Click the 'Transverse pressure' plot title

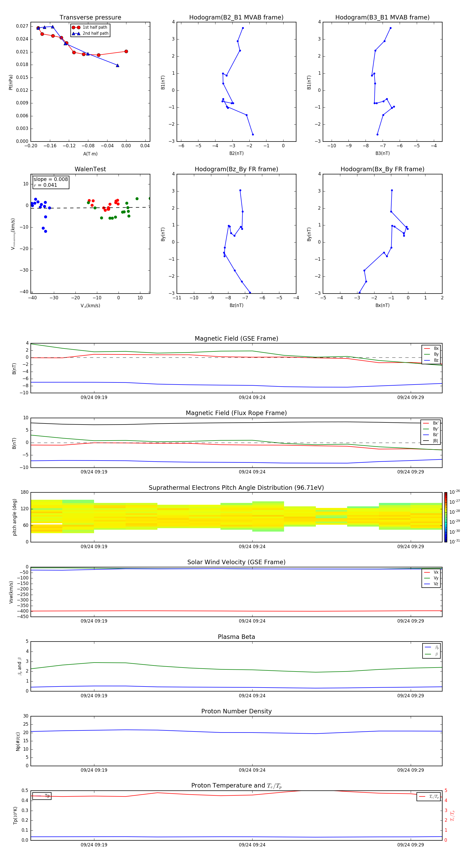[x=90, y=18]
